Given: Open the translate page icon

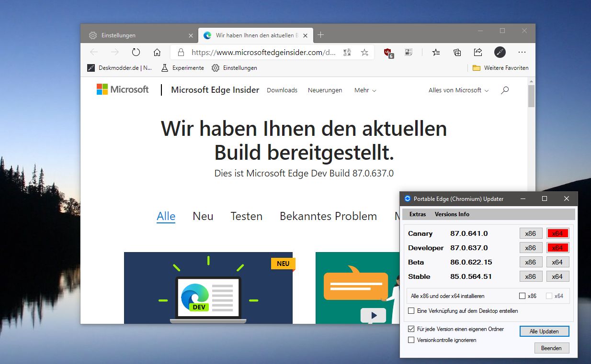Looking at the screenshot, I should (348, 52).
